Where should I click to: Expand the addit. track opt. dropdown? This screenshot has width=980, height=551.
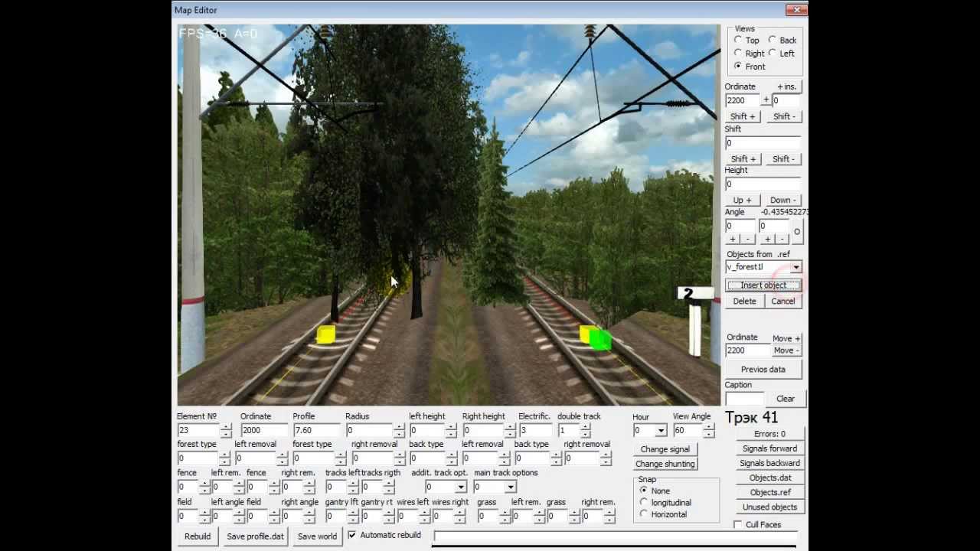(461, 487)
